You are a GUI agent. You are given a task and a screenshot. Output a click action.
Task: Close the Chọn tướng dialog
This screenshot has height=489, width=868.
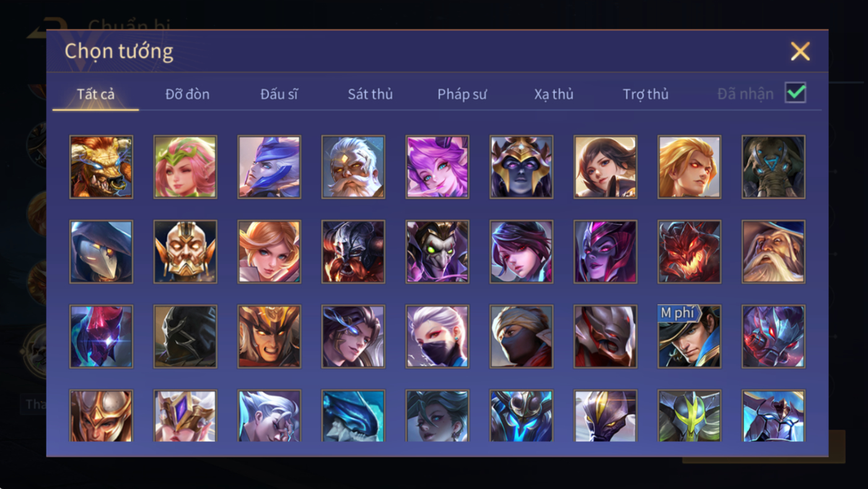800,51
